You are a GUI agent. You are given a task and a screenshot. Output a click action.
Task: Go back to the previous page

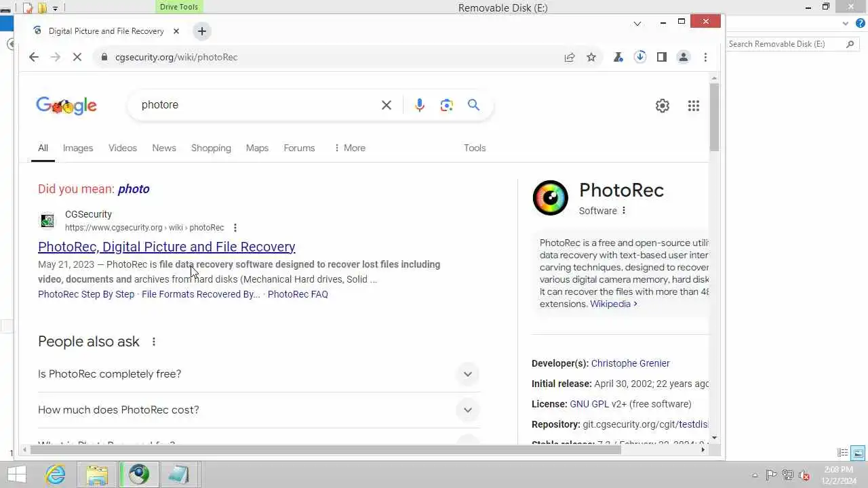pos(34,57)
